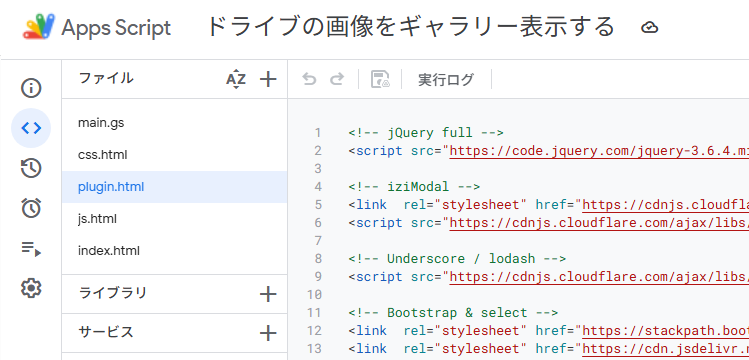Open the main.gs file
This screenshot has height=360, width=749.
(x=174, y=123)
